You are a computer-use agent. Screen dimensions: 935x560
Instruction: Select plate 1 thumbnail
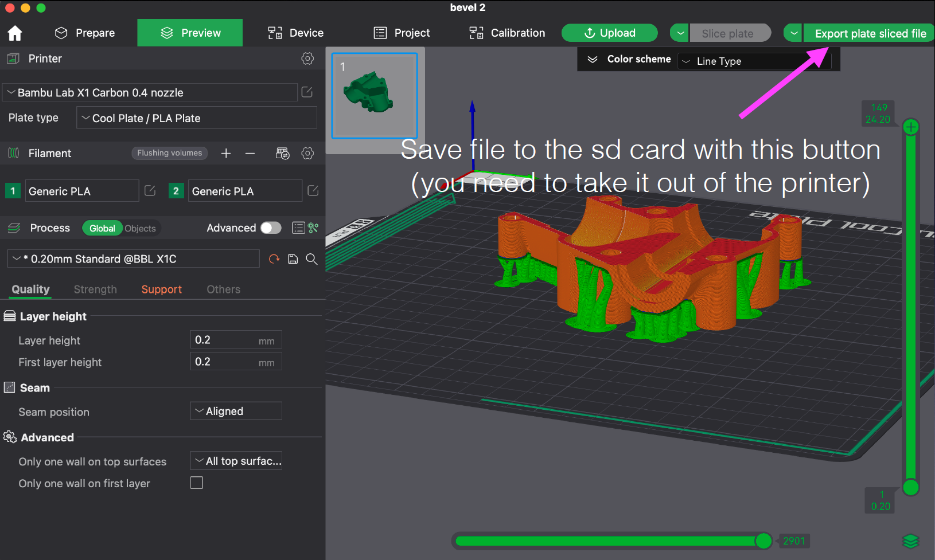point(375,96)
